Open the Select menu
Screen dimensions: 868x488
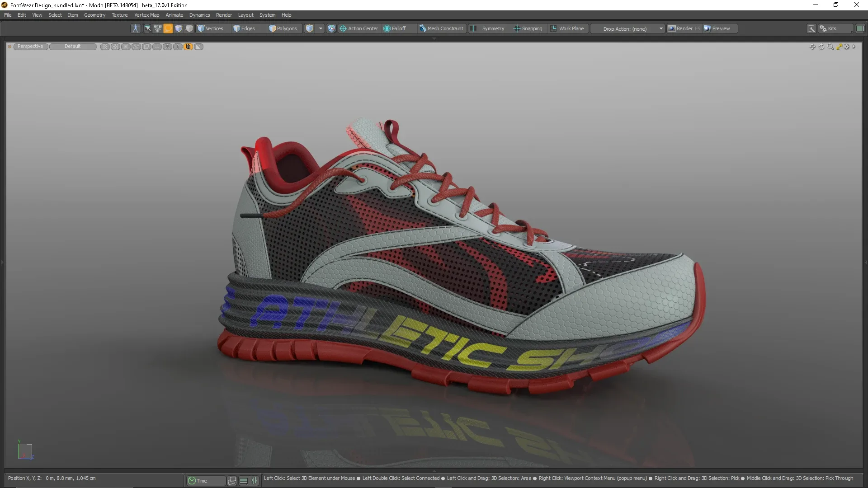(x=55, y=15)
